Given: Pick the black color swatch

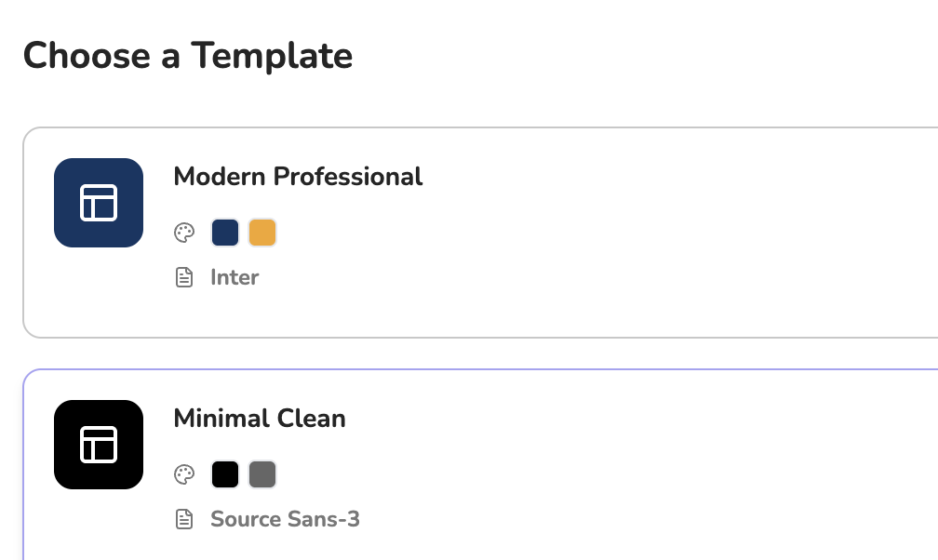Looking at the screenshot, I should 225,474.
